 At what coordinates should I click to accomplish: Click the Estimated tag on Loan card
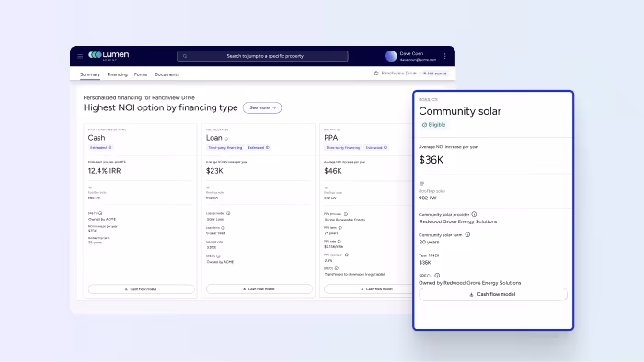coord(259,148)
